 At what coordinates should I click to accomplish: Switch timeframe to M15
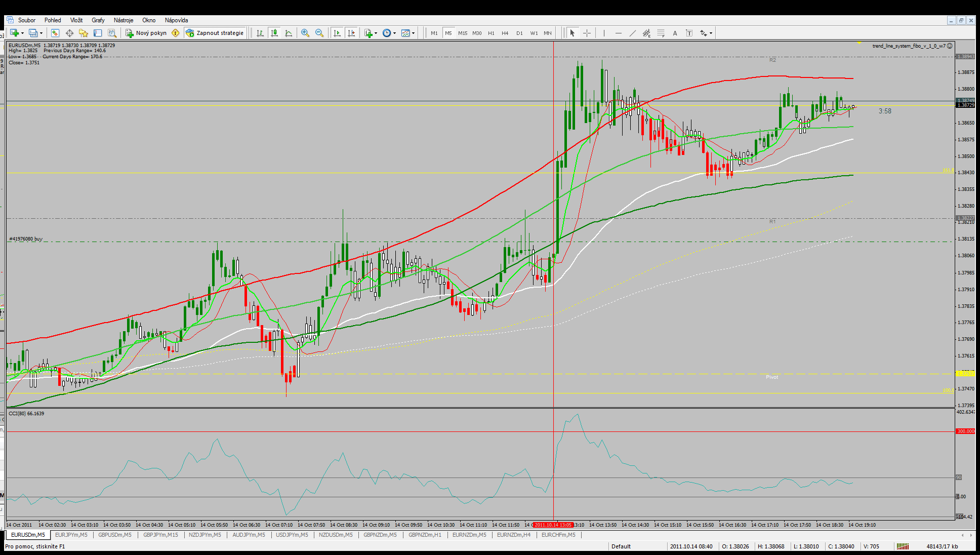click(463, 33)
